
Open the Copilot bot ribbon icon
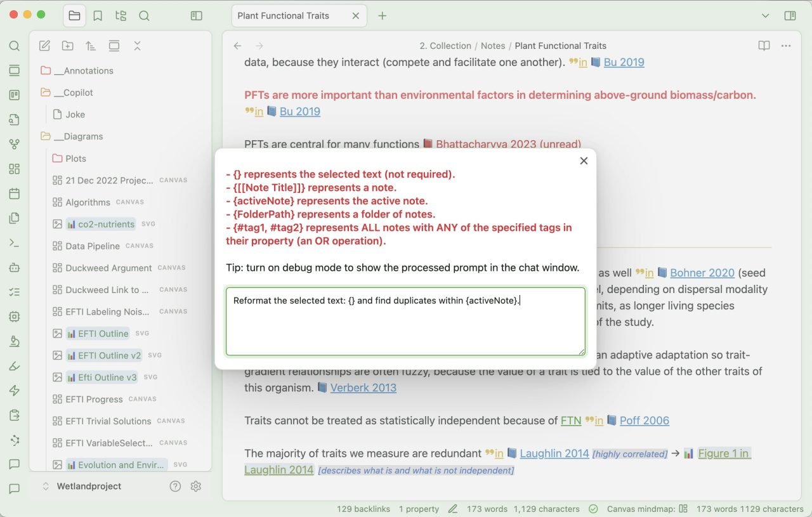point(15,268)
